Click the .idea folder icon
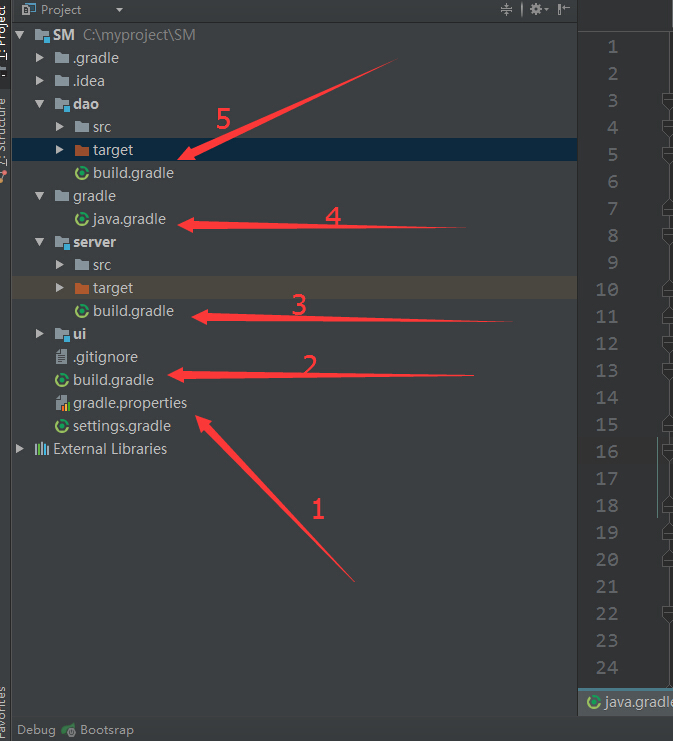 point(62,81)
